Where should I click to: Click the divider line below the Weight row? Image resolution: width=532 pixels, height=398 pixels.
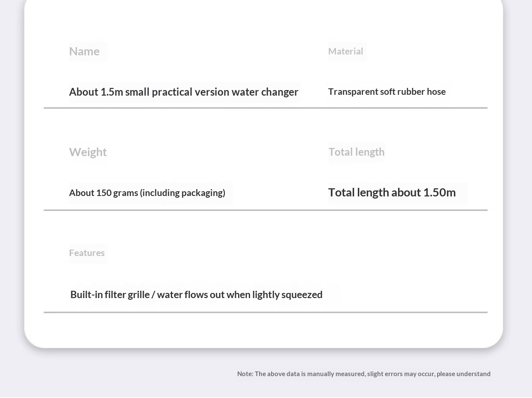(265, 210)
